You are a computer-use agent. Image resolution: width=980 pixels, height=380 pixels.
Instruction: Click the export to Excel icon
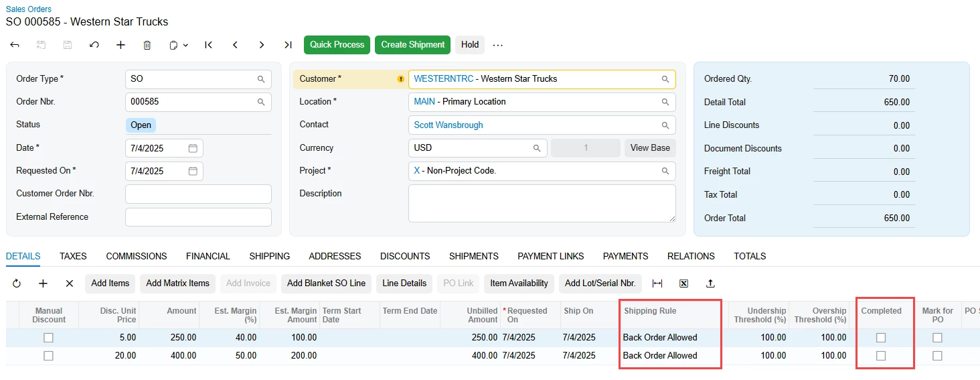point(683,283)
